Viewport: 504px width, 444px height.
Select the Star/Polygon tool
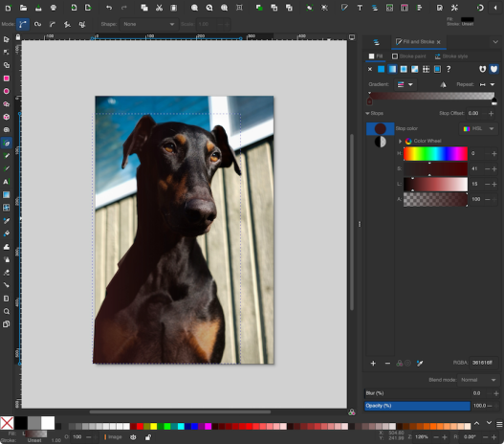(6, 104)
